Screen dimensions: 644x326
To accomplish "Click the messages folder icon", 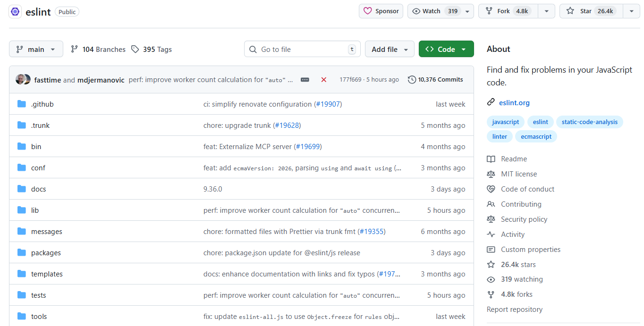I will coord(21,231).
